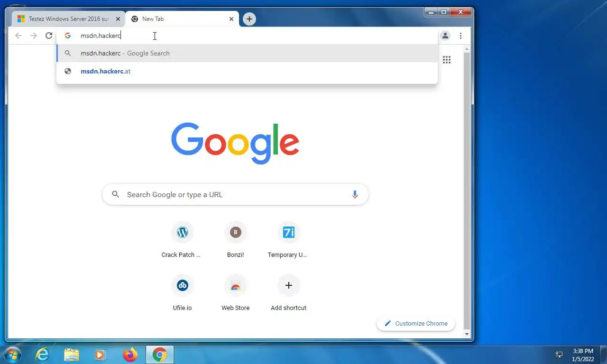Open the Windows Start menu
Viewport: 607px width, 364px height.
tap(12, 355)
